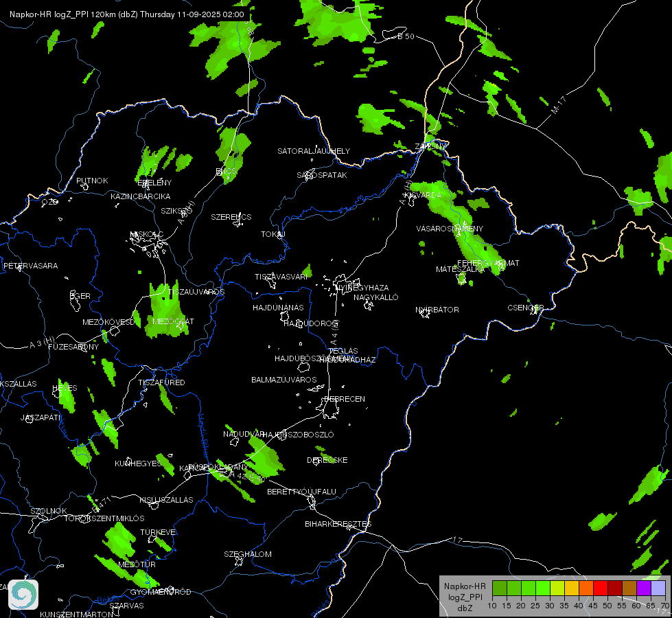Select the TOKAJ town label

(273, 234)
